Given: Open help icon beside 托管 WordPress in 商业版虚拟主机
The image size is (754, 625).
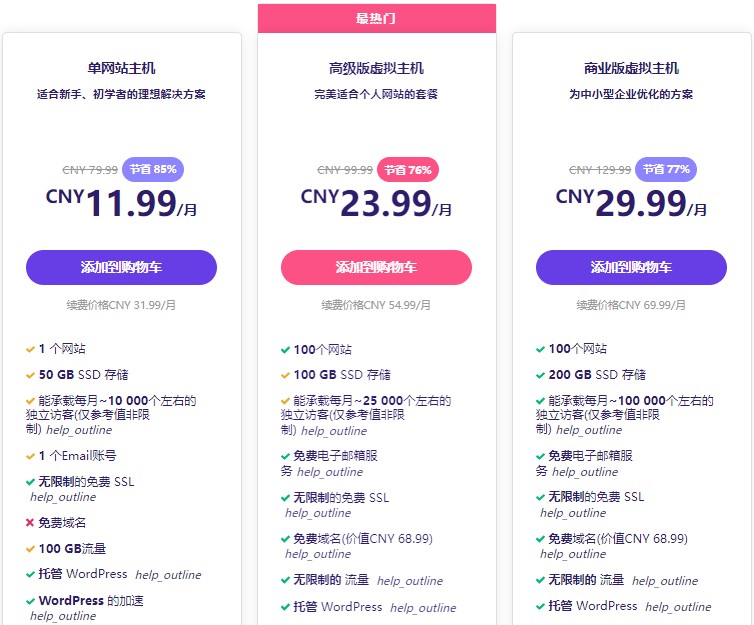Looking at the screenshot, I should (x=678, y=607).
